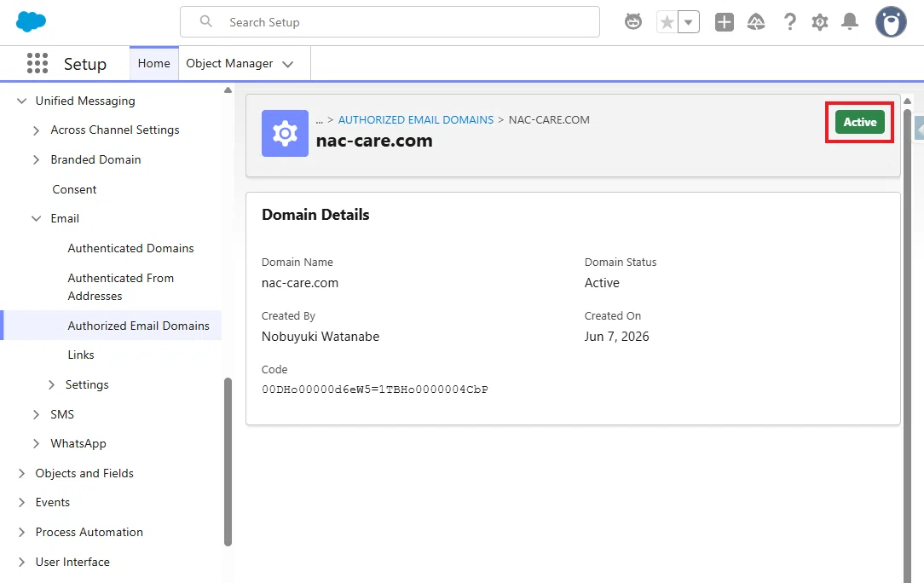
Task: Collapse the Email node
Action: (x=36, y=219)
